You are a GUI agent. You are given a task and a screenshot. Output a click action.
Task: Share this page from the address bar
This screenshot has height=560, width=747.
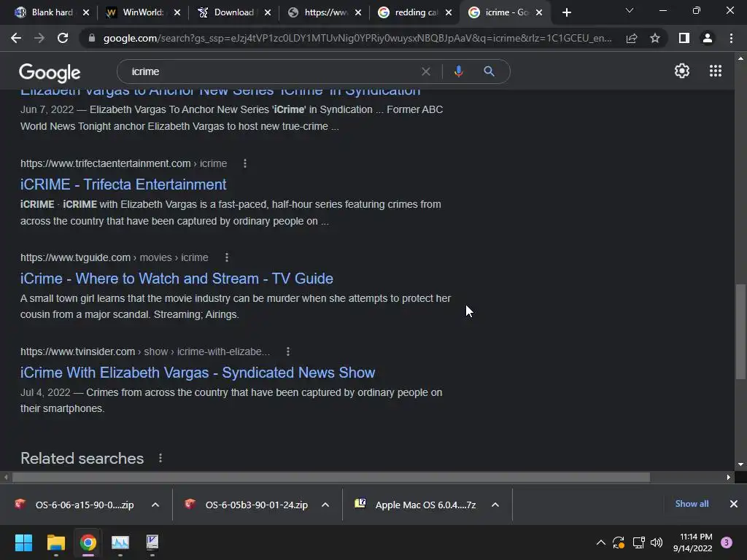[x=632, y=38]
